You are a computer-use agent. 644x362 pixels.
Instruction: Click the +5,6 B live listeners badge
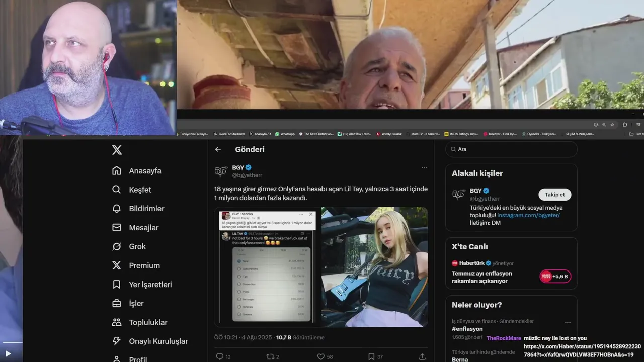coord(555,276)
